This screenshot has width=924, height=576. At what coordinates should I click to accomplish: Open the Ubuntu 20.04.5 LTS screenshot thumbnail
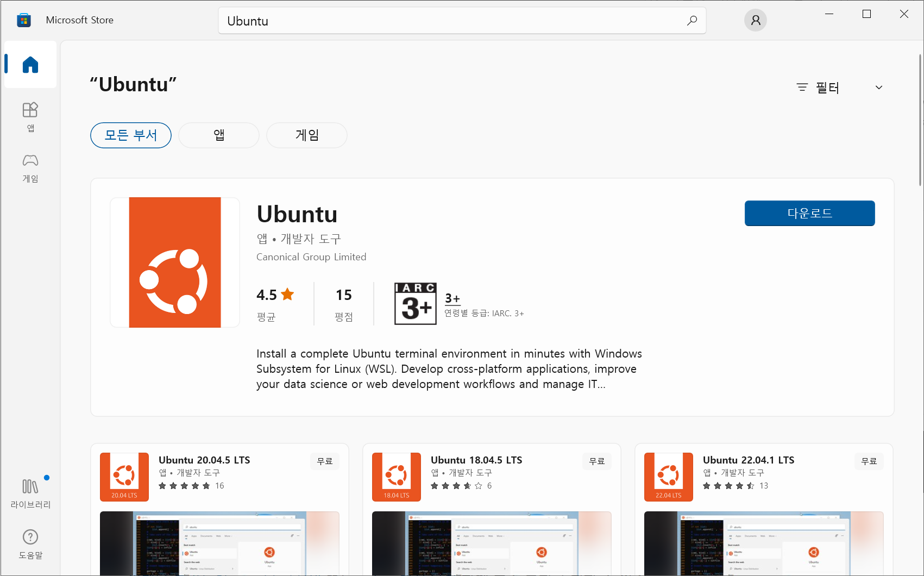pos(219,543)
